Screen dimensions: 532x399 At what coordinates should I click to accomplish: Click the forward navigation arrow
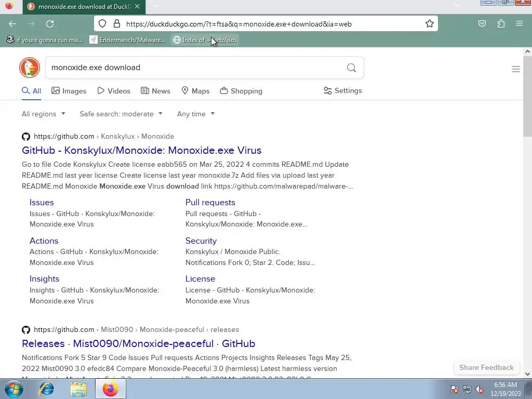(x=31, y=24)
